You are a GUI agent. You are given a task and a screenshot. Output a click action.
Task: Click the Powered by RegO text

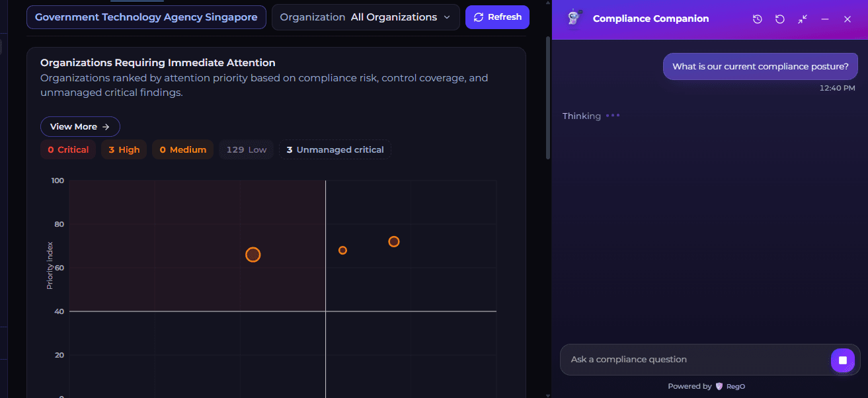(x=706, y=386)
